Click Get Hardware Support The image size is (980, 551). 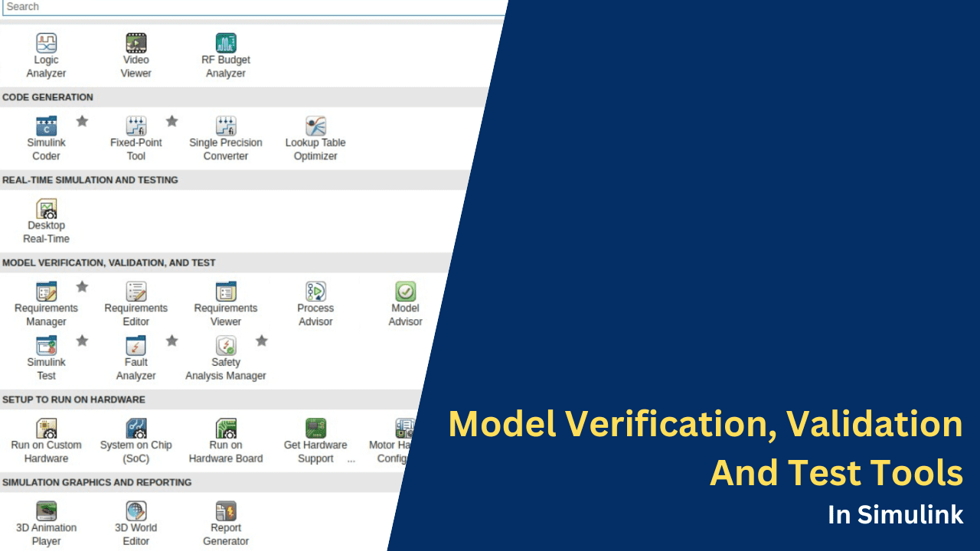(x=315, y=441)
